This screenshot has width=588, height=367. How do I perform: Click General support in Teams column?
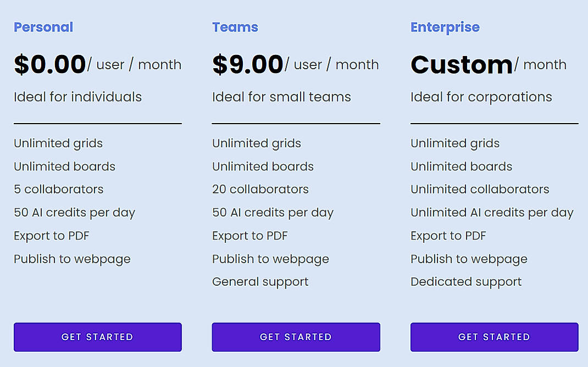click(x=260, y=282)
